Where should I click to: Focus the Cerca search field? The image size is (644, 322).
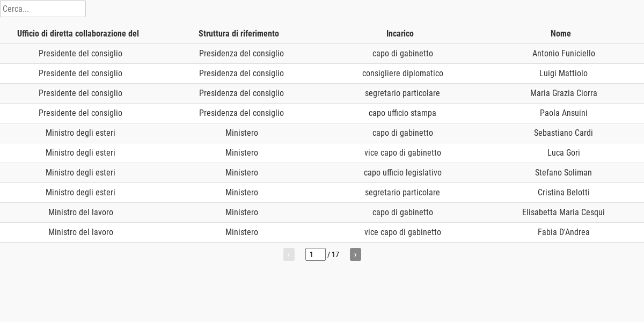coord(43,9)
